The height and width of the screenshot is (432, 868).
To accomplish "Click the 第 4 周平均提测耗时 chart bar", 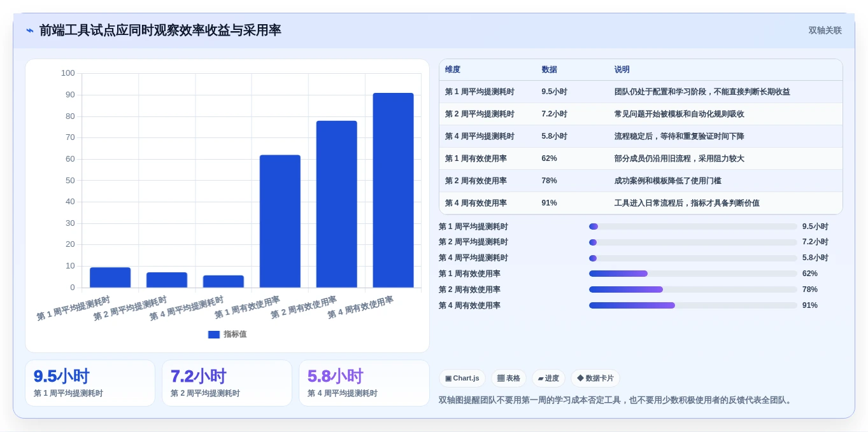I will coord(224,281).
